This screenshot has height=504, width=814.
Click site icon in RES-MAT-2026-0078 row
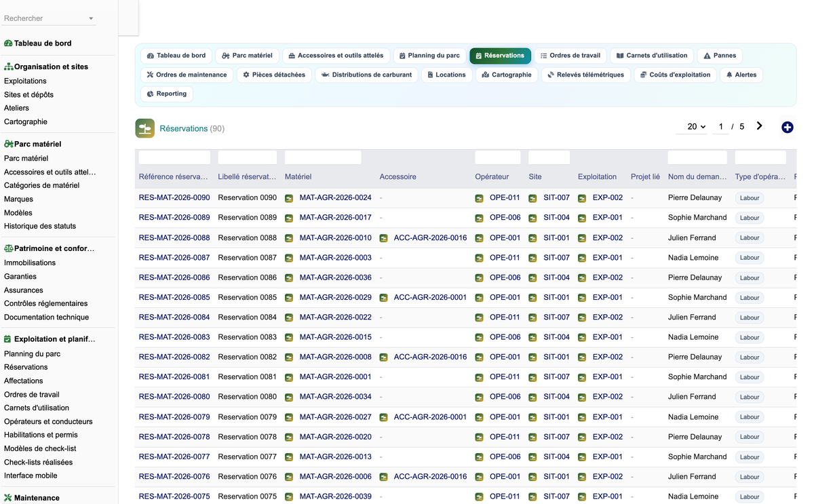coord(532,437)
